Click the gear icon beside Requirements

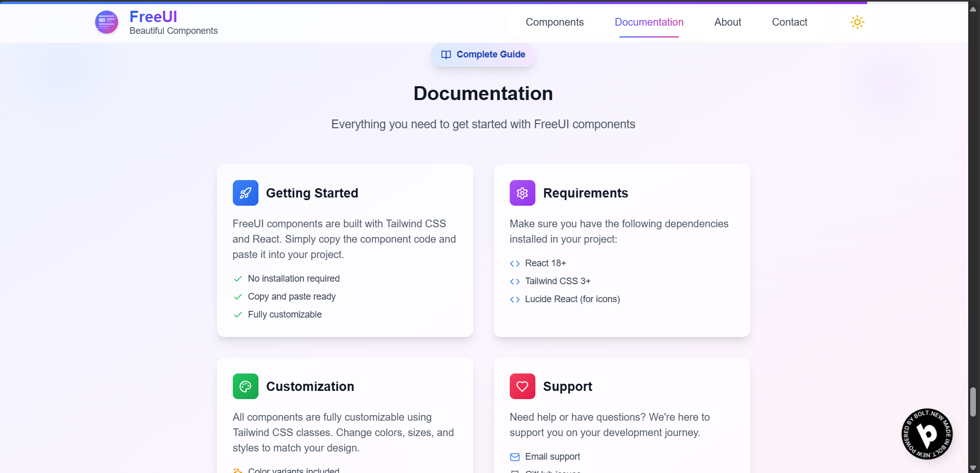tap(523, 193)
